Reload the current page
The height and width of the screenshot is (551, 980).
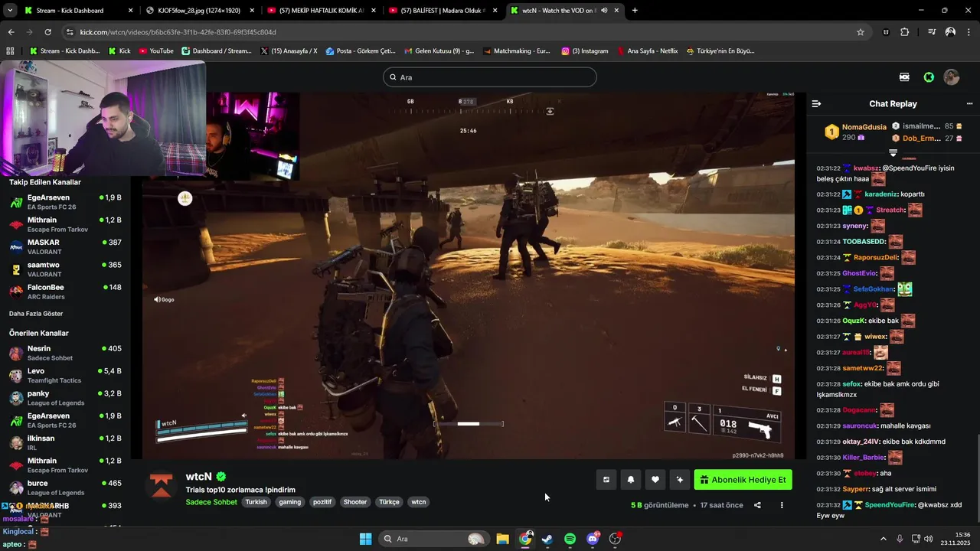tap(47, 32)
